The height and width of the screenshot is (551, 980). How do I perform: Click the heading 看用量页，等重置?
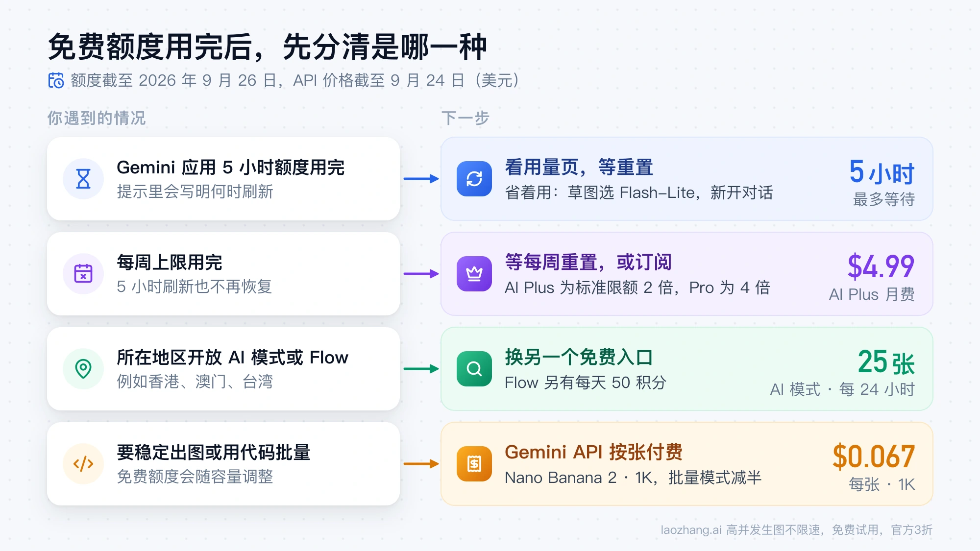tap(579, 168)
